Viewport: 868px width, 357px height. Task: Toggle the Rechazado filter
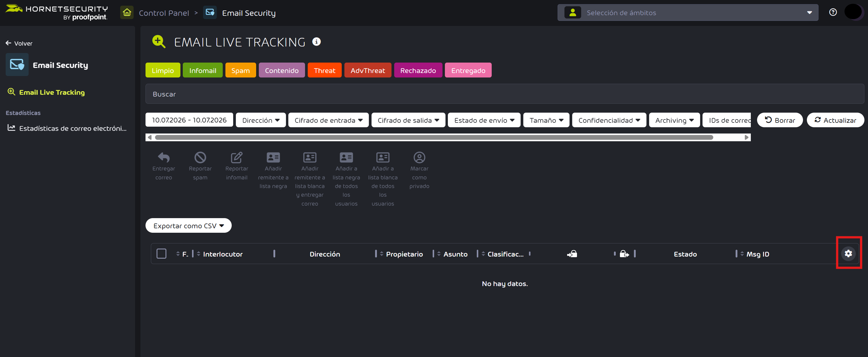click(418, 70)
